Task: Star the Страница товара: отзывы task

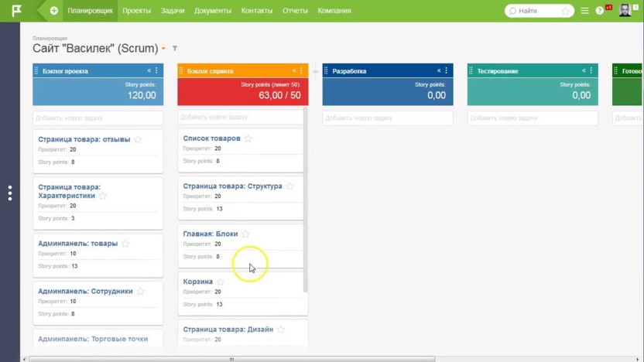Action: [138, 139]
